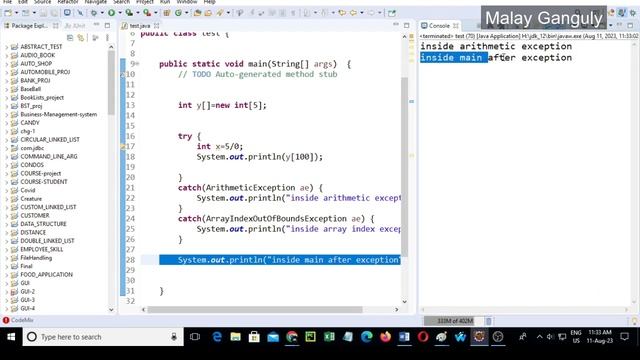
Task: Switch to the JUnit tab
Action: pos(75,26)
